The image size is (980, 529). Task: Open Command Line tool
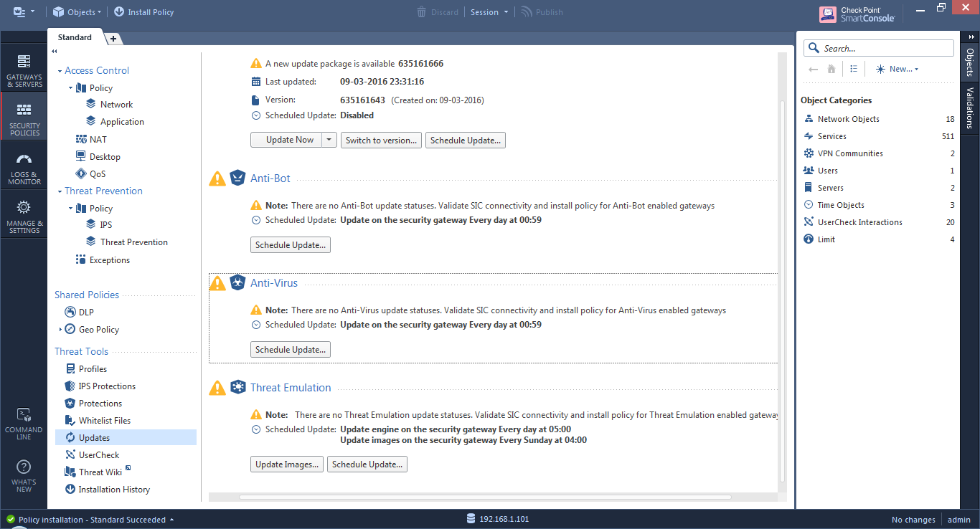(24, 423)
